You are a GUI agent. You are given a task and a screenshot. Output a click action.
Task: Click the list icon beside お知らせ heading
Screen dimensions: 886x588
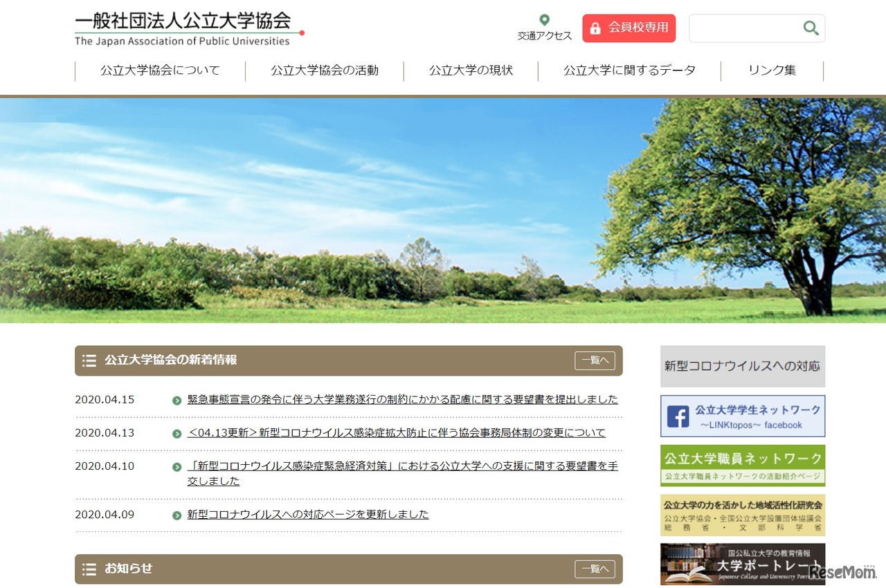click(89, 569)
